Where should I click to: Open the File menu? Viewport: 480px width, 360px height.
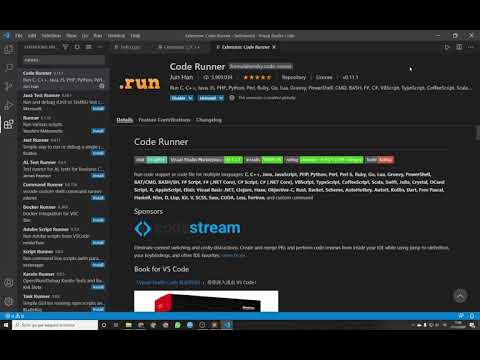pyautogui.click(x=19, y=36)
